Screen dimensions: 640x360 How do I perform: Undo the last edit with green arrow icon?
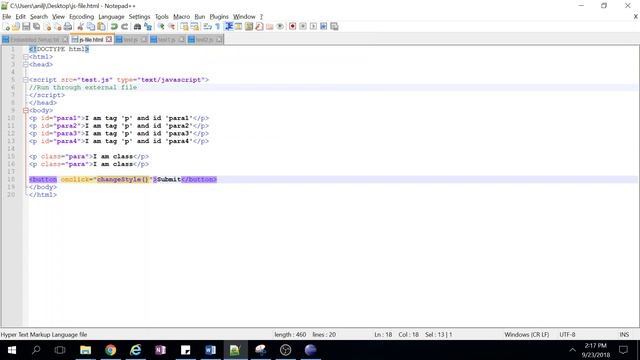[114, 27]
